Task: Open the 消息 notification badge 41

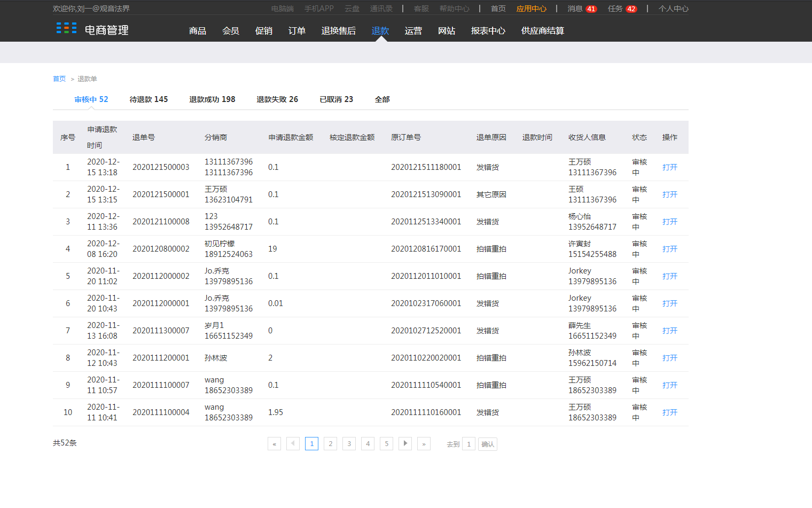Action: tap(591, 9)
